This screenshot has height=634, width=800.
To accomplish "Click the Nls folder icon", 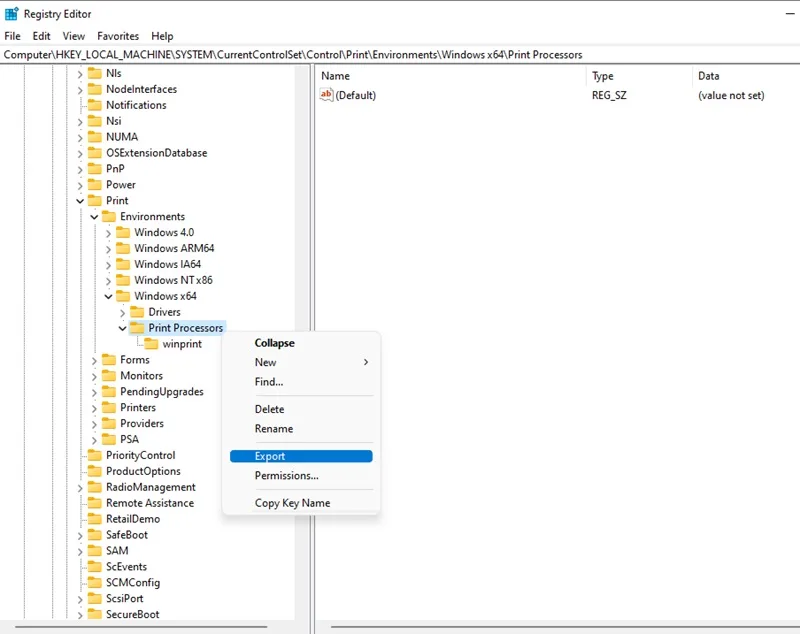I will (x=95, y=73).
